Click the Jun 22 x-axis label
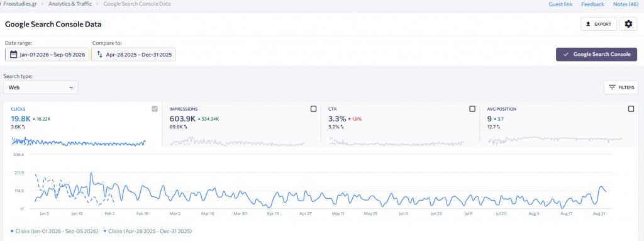644x241 pixels. tap(436, 214)
